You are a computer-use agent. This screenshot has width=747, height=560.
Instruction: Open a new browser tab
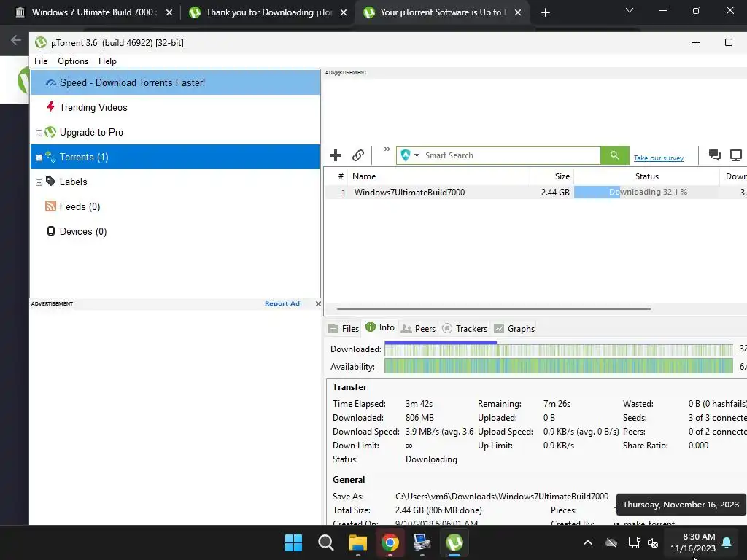click(x=546, y=12)
